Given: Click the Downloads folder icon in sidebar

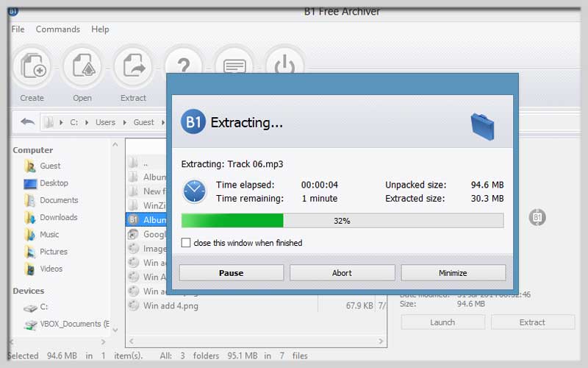Looking at the screenshot, I should point(29,217).
